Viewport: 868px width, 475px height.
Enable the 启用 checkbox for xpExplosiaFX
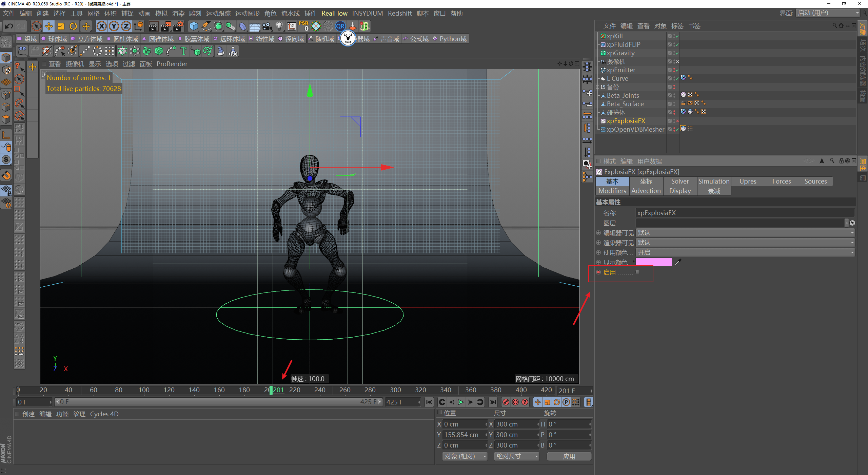click(637, 272)
